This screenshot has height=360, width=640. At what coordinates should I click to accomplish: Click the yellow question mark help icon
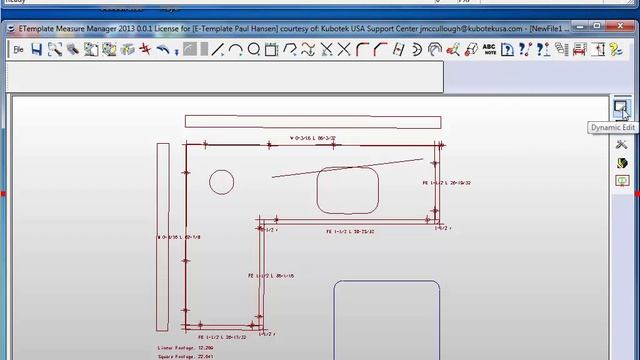[x=616, y=50]
